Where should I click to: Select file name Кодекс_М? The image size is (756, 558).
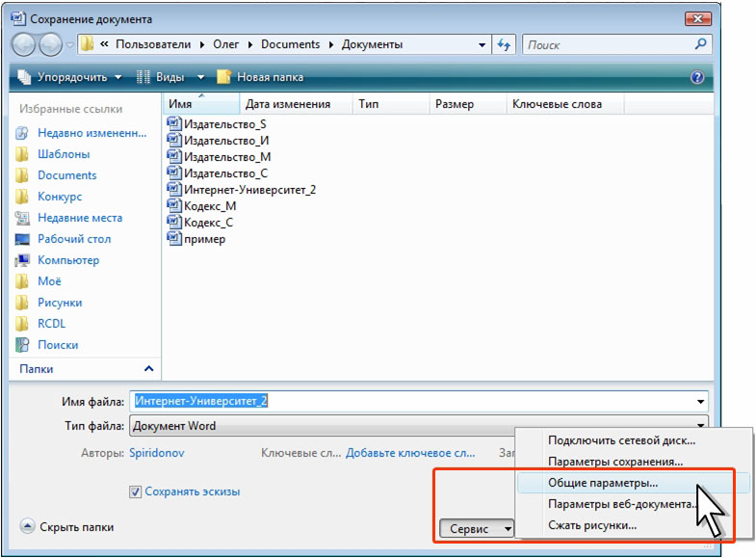tap(210, 206)
